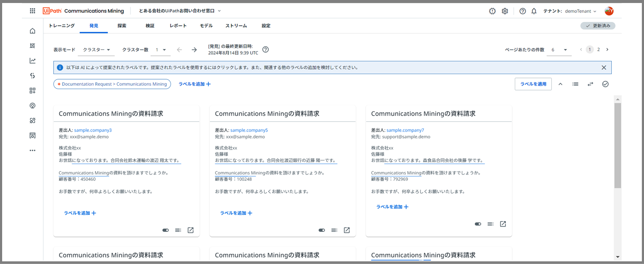Open the display mode Cluster dropdown
The width and height of the screenshot is (644, 264).
click(x=96, y=50)
